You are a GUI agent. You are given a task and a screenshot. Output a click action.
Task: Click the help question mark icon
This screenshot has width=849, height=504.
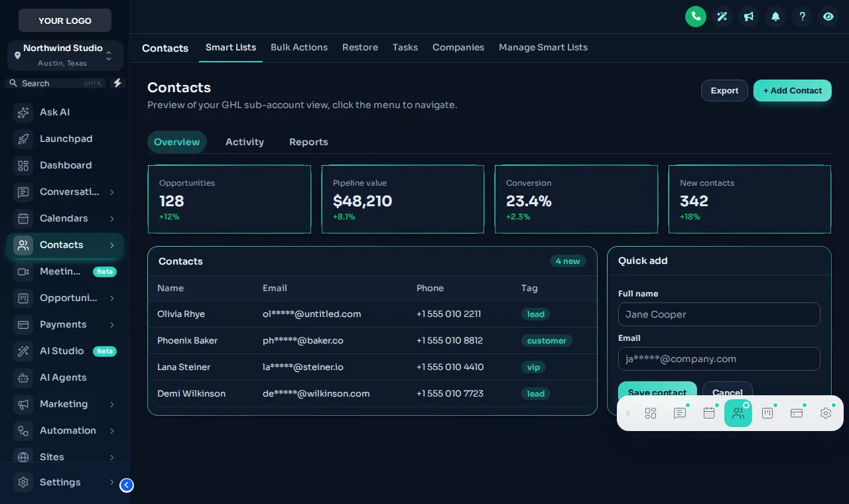(802, 17)
